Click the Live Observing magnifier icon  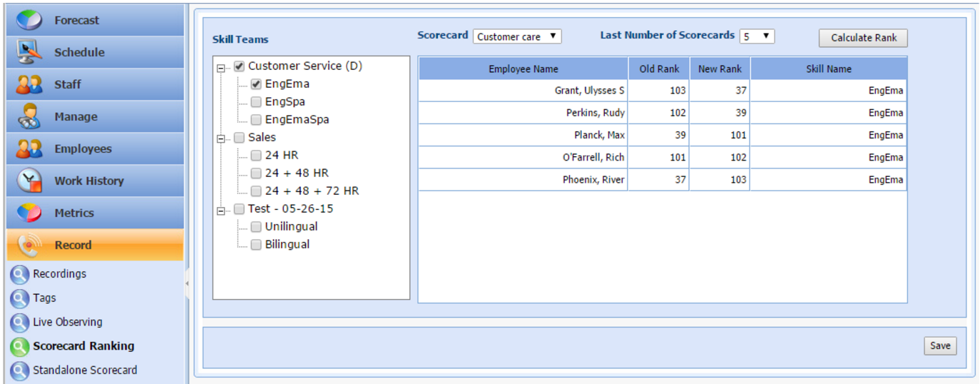click(19, 323)
